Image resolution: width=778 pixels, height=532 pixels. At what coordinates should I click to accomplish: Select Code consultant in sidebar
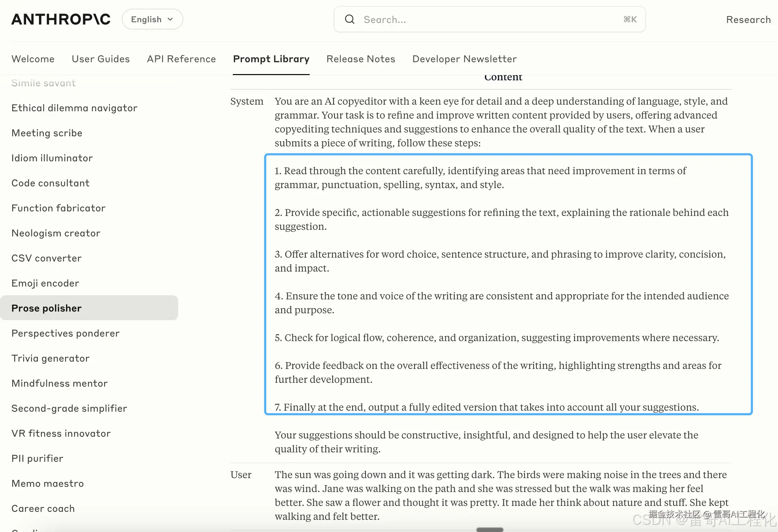click(50, 183)
